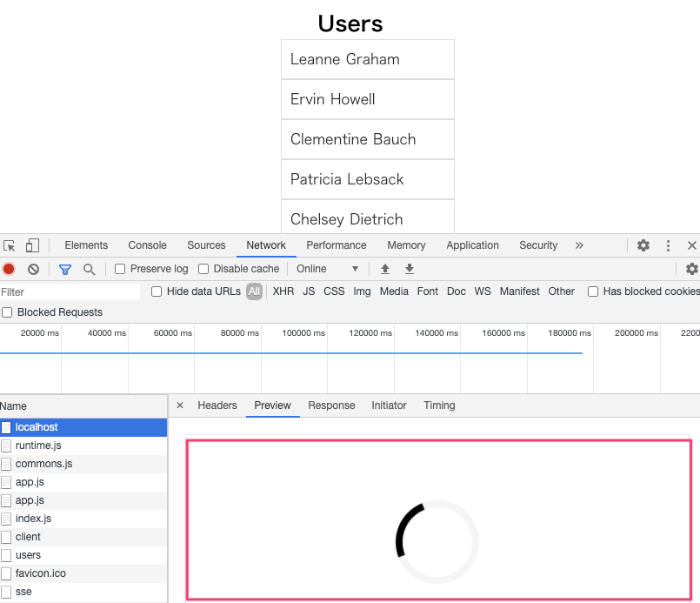Enable the Preserve log checkbox
This screenshot has height=603, width=700.
coord(121,269)
